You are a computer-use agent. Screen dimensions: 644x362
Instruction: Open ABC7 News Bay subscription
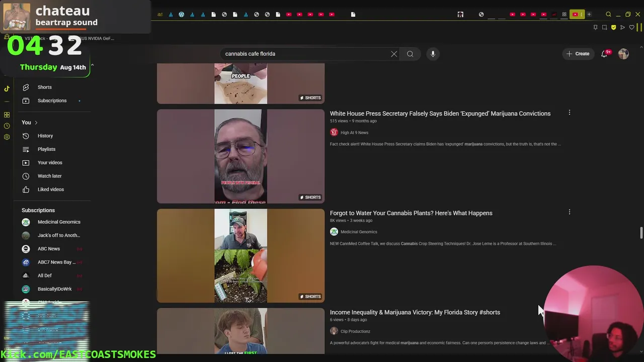pos(51,262)
